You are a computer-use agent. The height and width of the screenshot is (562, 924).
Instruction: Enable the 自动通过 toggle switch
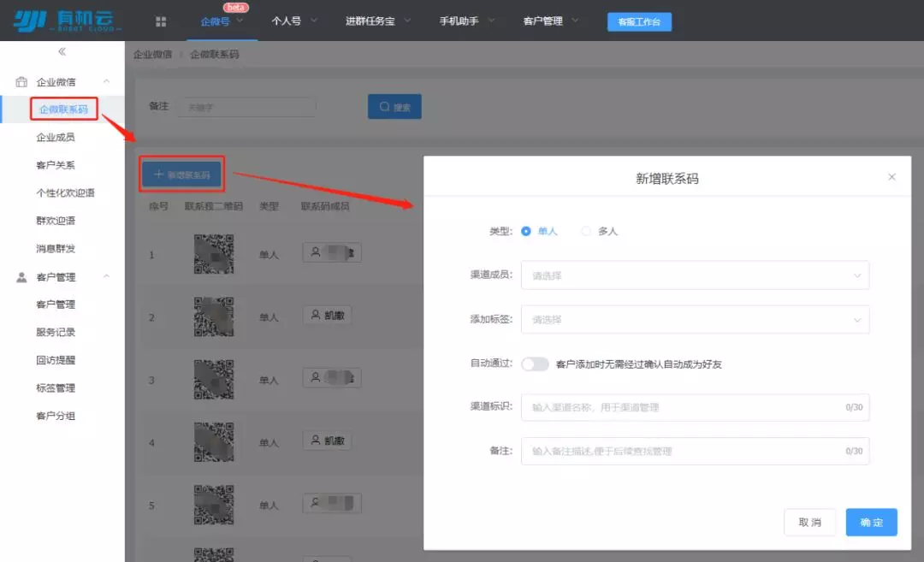point(535,364)
